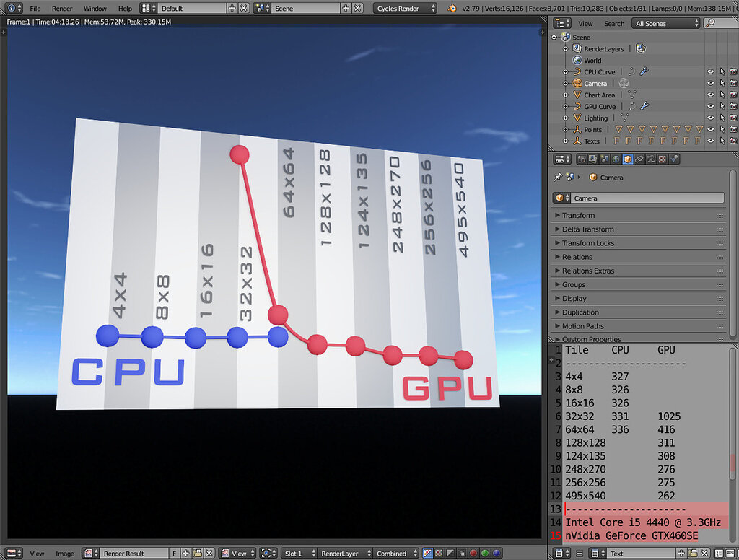Expand the Motion Paths panel
The height and width of the screenshot is (560, 739).
tap(639, 326)
